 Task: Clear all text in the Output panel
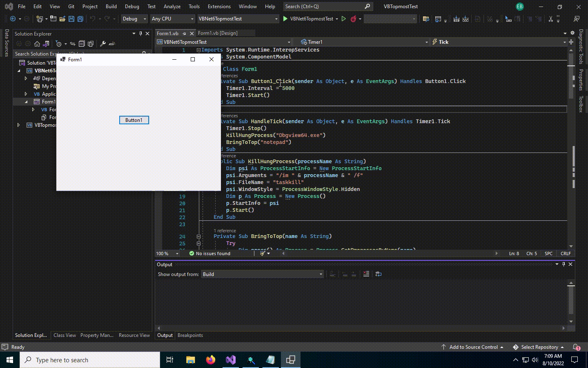[366, 274]
